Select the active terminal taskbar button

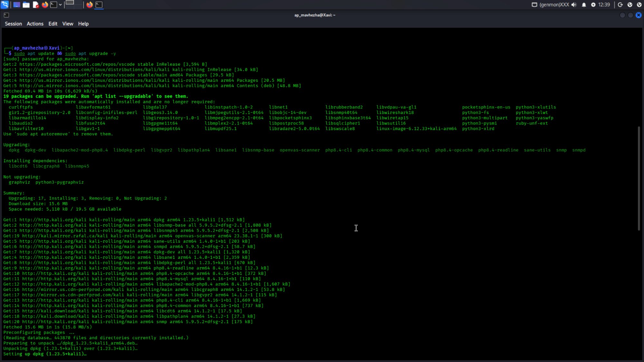point(99,5)
